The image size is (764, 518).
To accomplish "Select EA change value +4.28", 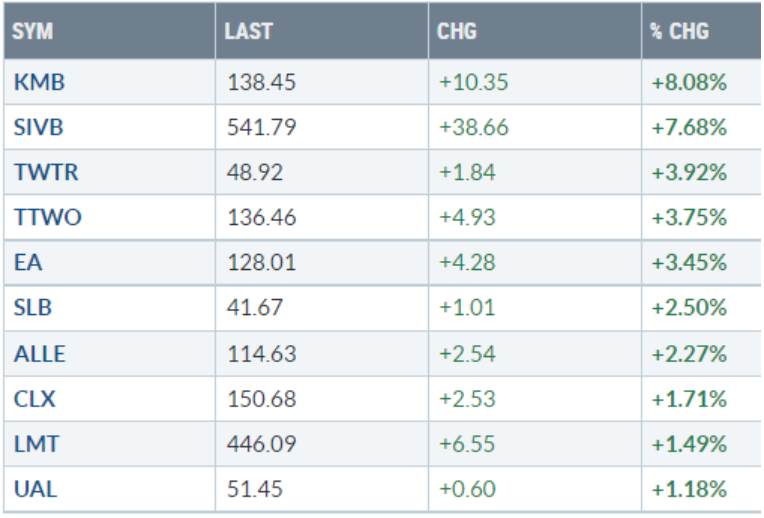I will coord(467,264).
